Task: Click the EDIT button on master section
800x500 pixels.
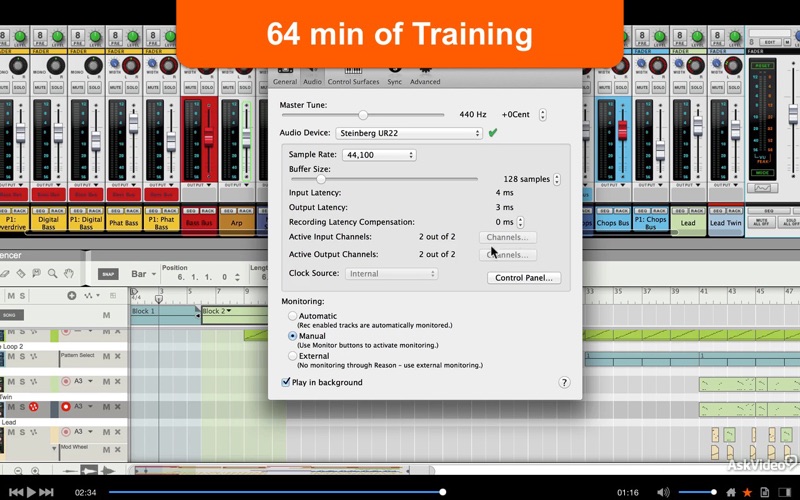Action: [770, 42]
